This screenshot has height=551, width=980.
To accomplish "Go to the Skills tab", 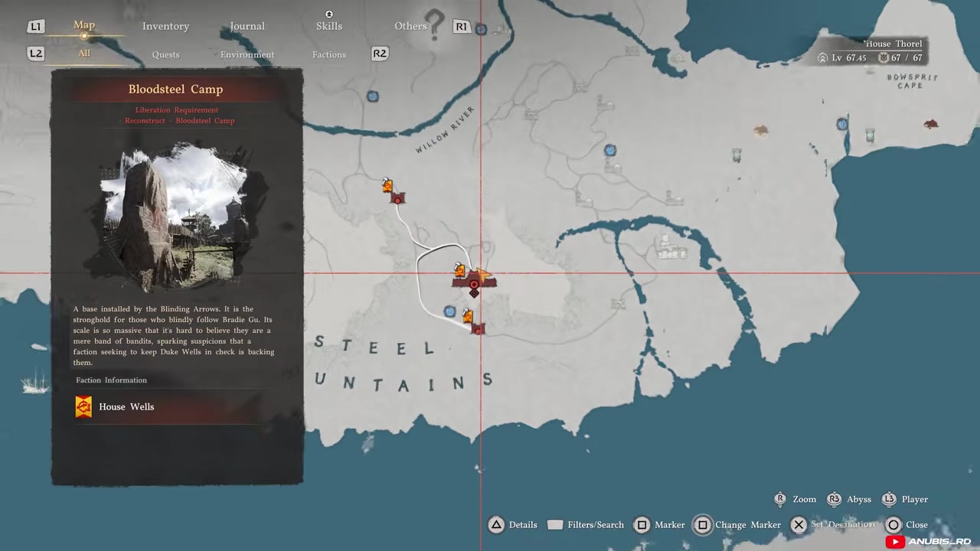I will point(329,26).
